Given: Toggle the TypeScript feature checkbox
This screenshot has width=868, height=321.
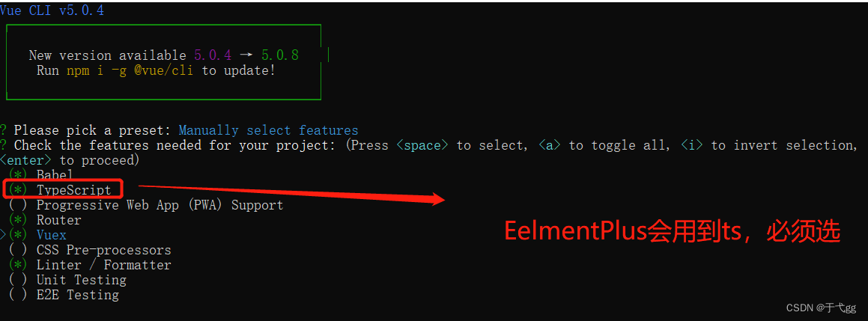Looking at the screenshot, I should pyautogui.click(x=18, y=190).
